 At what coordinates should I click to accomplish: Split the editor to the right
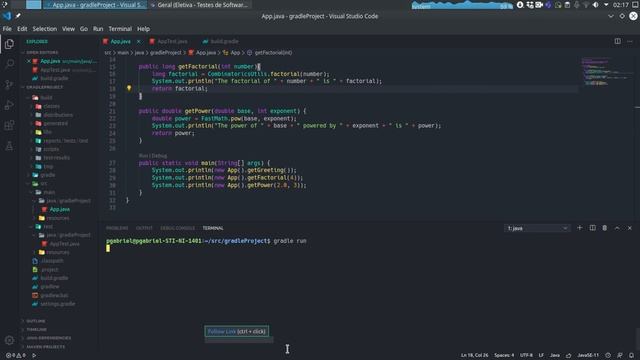click(618, 41)
